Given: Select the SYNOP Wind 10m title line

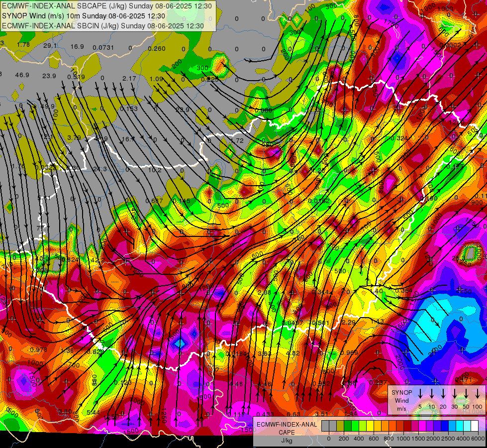Looking at the screenshot, I should tap(84, 16).
